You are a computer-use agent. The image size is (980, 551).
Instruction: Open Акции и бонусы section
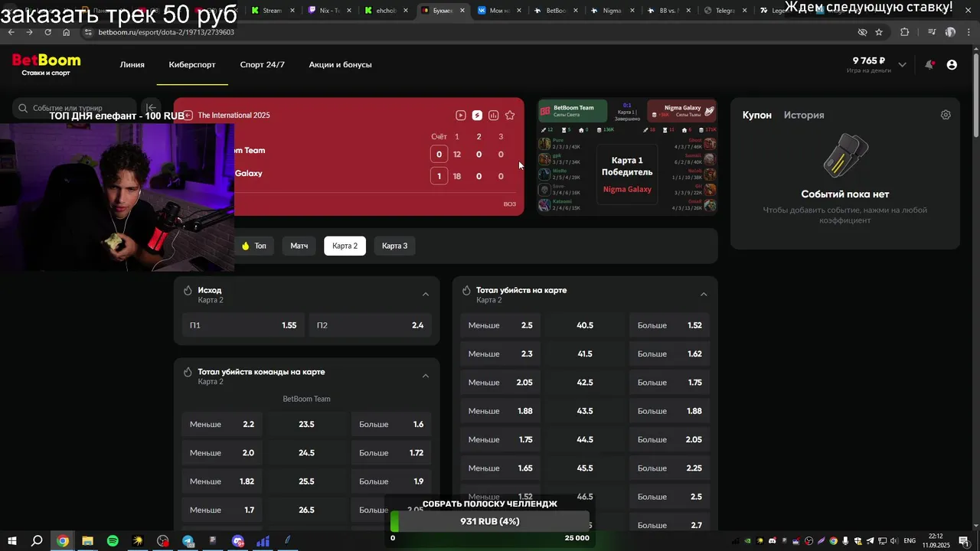point(341,65)
